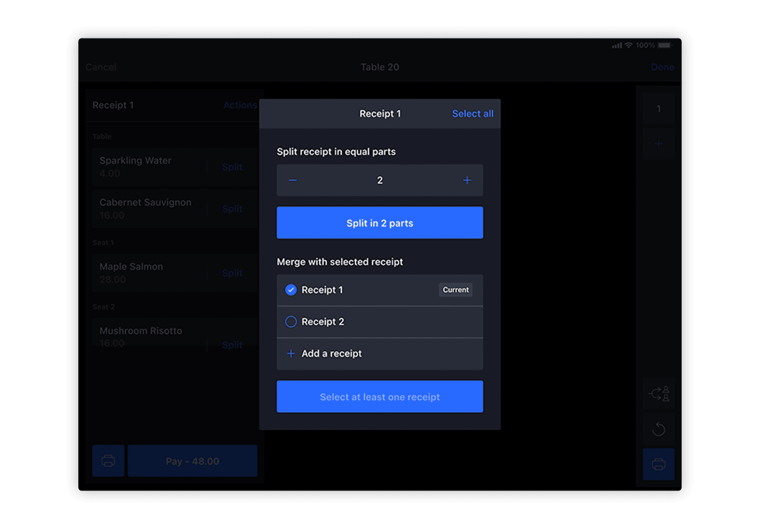Select Receipt 2 merge checkbox
760x532 pixels.
(291, 322)
